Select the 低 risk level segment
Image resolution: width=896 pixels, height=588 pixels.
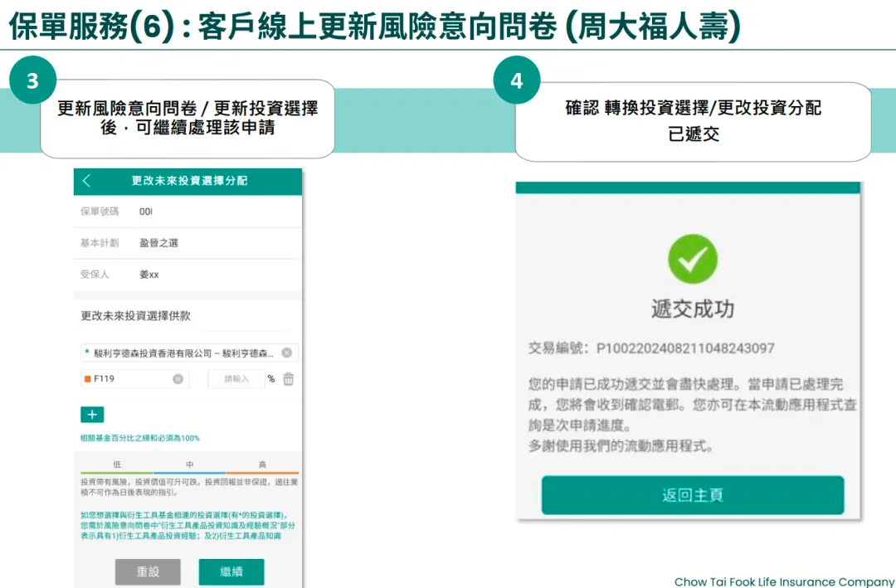click(117, 464)
